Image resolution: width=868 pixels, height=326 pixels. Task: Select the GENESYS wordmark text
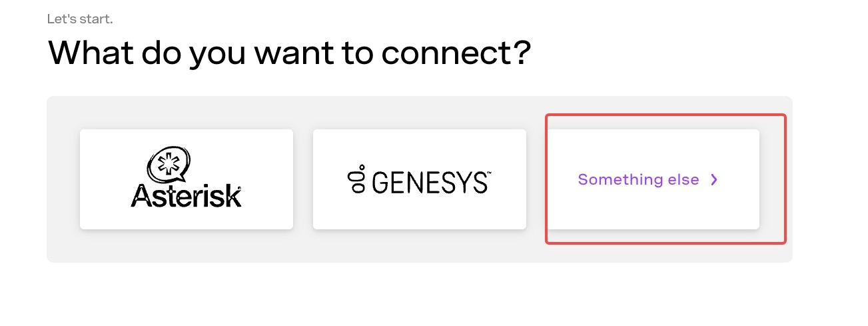coord(430,181)
